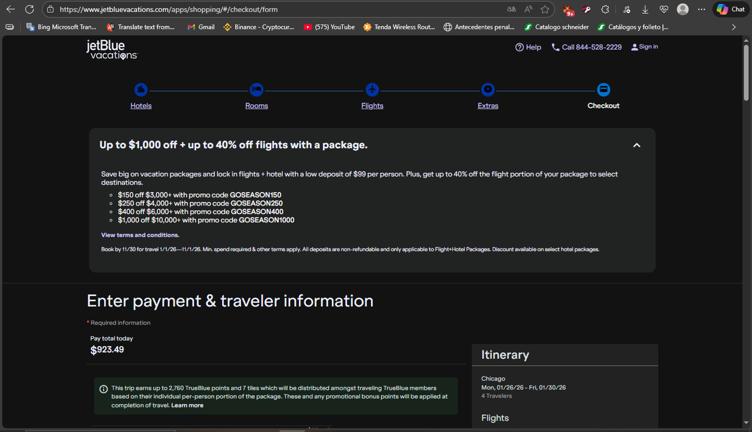This screenshot has height=432, width=752.
Task: Click the page vertical scrollbar thumb
Action: (746, 73)
